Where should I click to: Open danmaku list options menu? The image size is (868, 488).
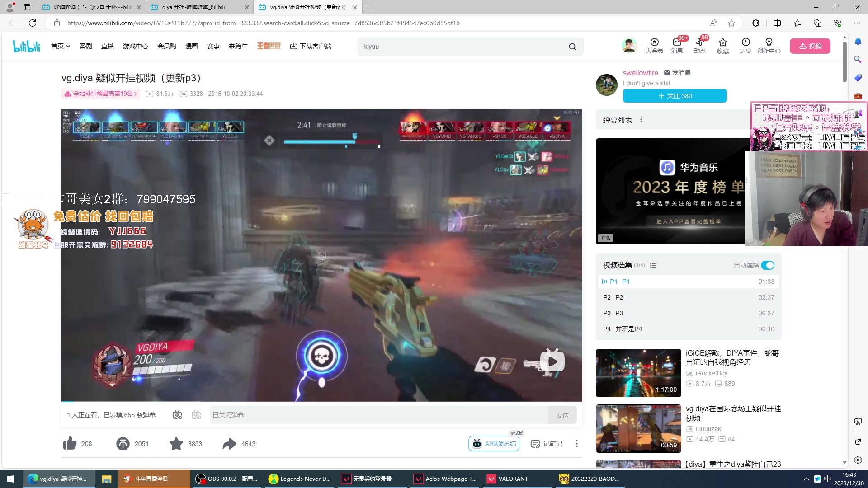(x=641, y=120)
